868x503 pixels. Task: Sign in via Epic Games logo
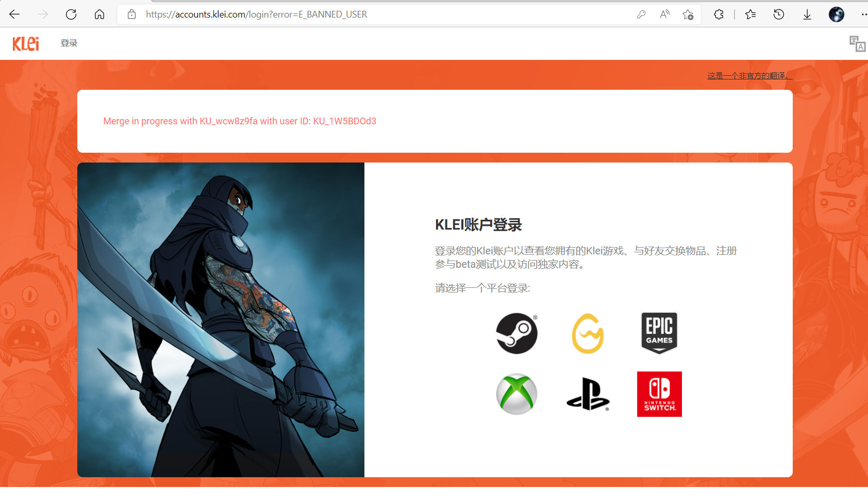659,333
